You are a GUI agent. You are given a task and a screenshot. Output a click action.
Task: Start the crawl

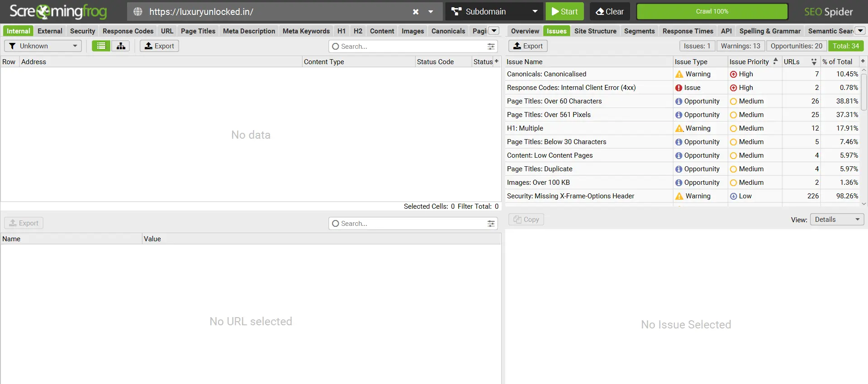(564, 11)
